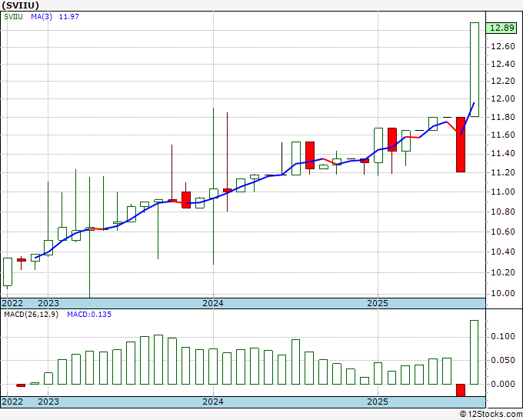Click the first candlestick of 2022
Viewport: 523px width, 420px height.
[8, 272]
